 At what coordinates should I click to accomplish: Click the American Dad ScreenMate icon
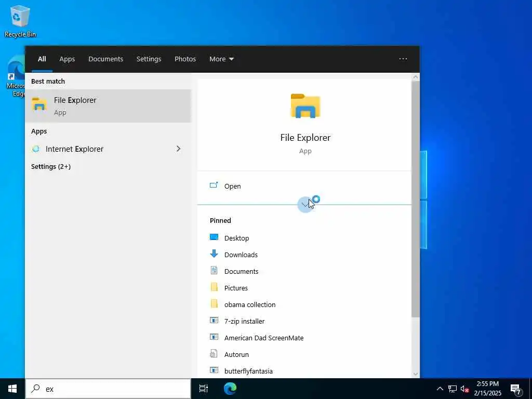[214, 337]
